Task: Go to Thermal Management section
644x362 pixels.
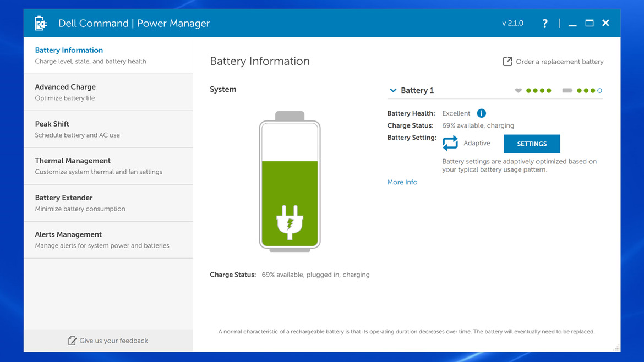Action: (x=108, y=166)
